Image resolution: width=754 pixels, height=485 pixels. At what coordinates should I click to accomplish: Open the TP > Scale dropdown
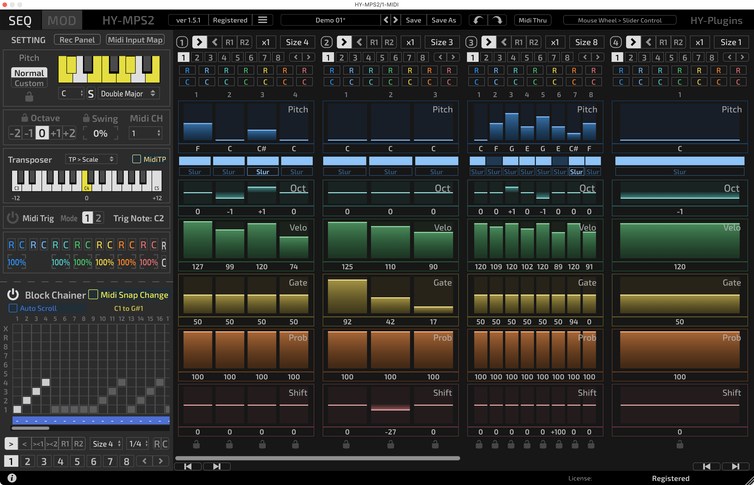tap(91, 159)
